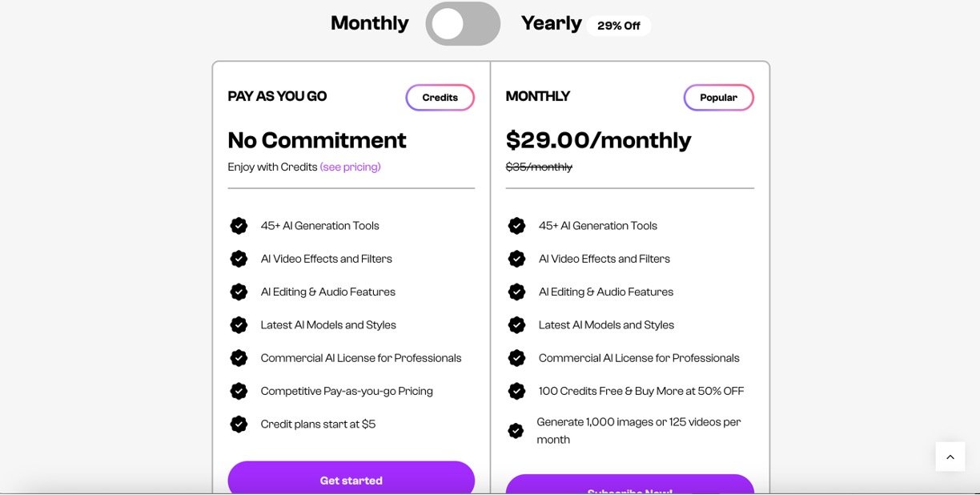The image size is (980, 495).
Task: Click checkmark by Pay As You Go Latest AI Models
Action: [x=239, y=325]
